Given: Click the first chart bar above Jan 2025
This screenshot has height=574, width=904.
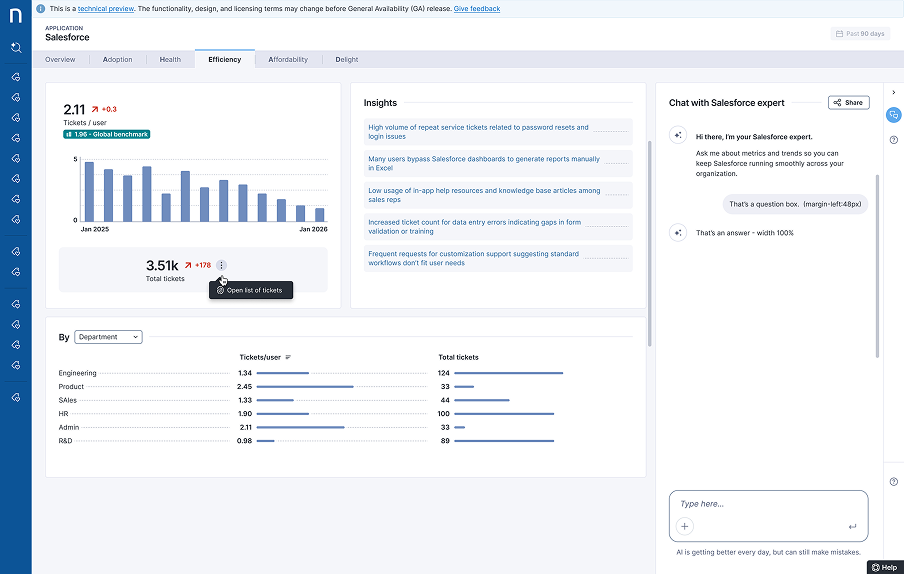Looking at the screenshot, I should coord(89,191).
